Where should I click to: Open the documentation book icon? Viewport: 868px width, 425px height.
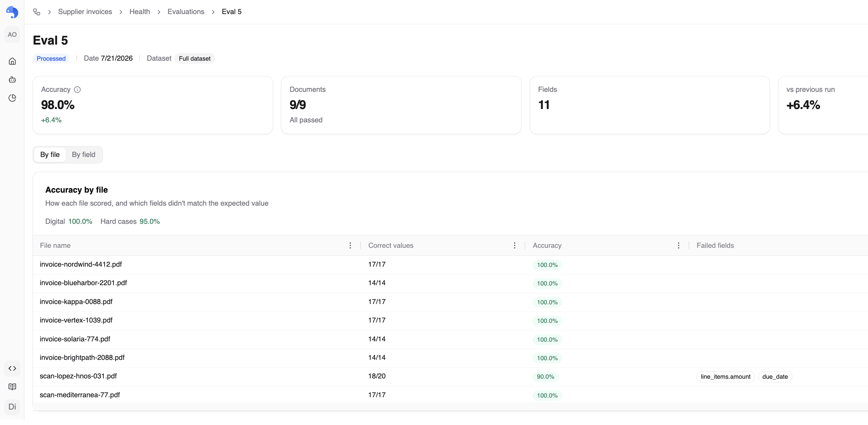coord(12,387)
